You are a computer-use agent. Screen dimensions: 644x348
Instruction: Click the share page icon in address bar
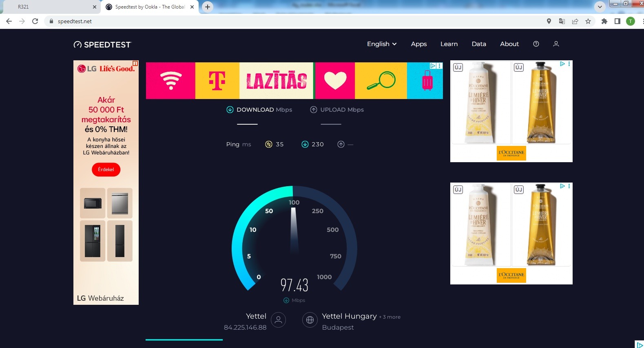(x=575, y=21)
